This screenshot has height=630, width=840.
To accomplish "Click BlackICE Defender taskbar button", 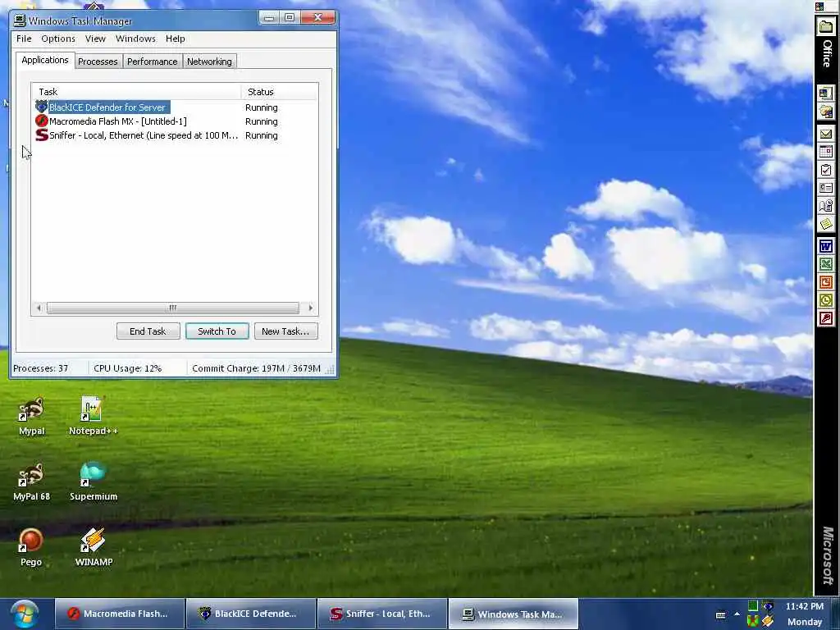I will pyautogui.click(x=251, y=614).
